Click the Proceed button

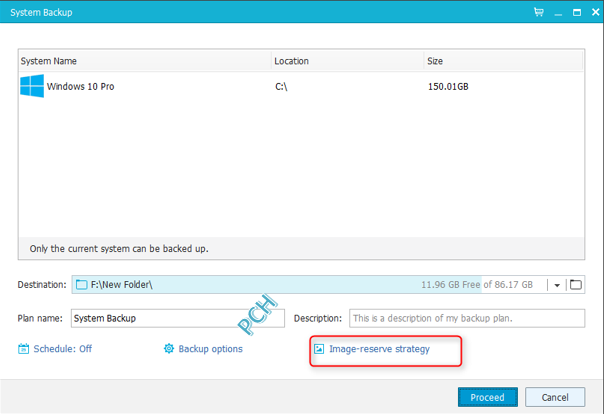(x=488, y=397)
